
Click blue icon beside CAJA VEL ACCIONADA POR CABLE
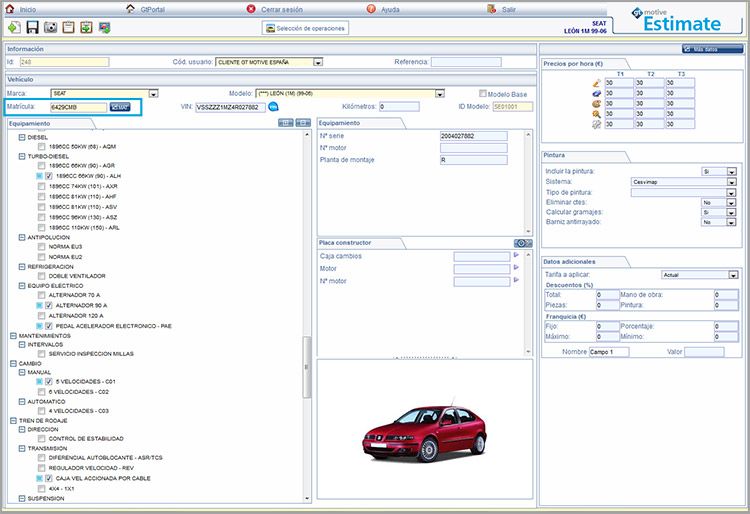[40, 478]
